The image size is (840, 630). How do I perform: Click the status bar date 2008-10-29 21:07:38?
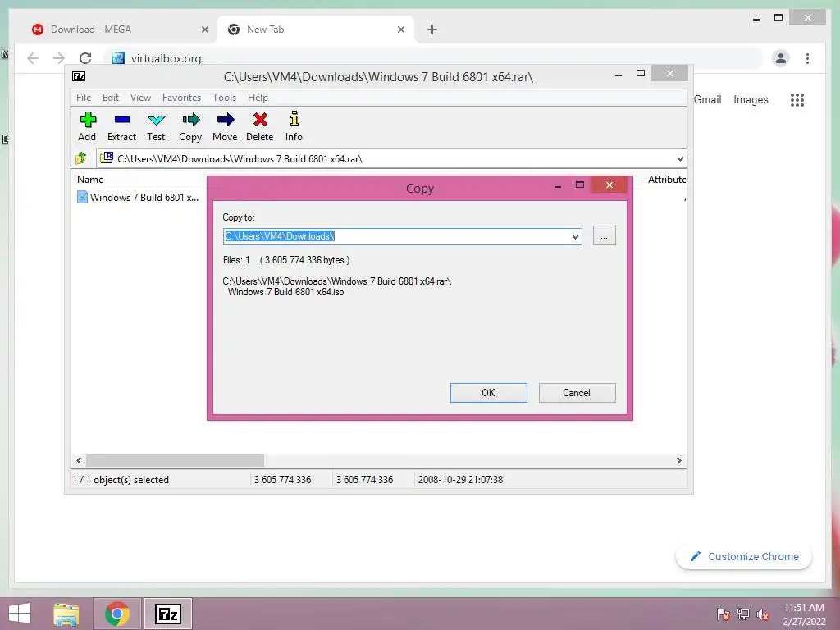tap(460, 479)
